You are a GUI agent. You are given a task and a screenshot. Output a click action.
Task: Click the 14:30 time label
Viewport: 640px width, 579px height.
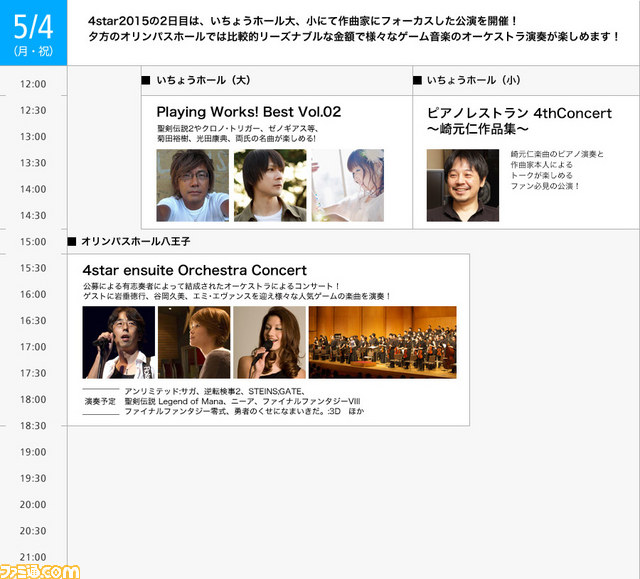tap(33, 215)
